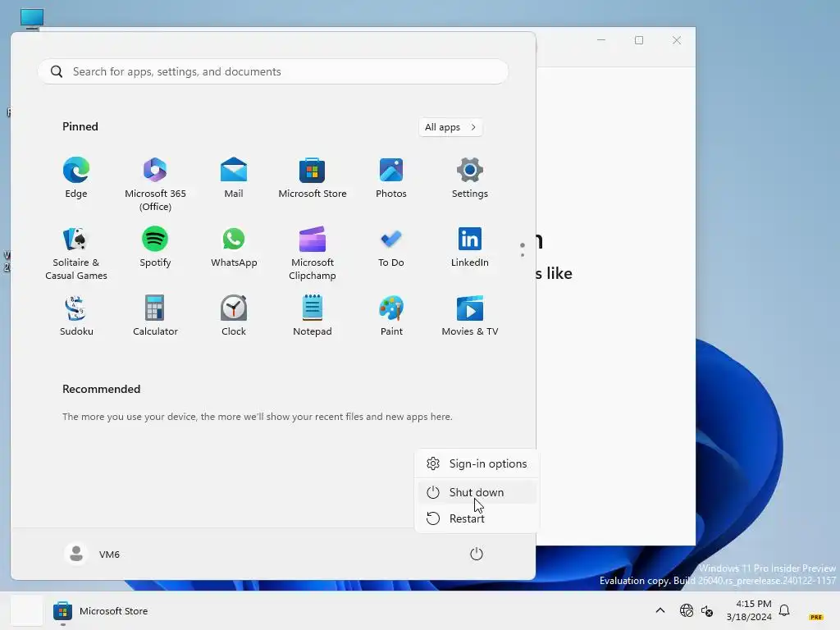This screenshot has width=840, height=630.
Task: Click the muted volume tray icon
Action: pos(707,610)
